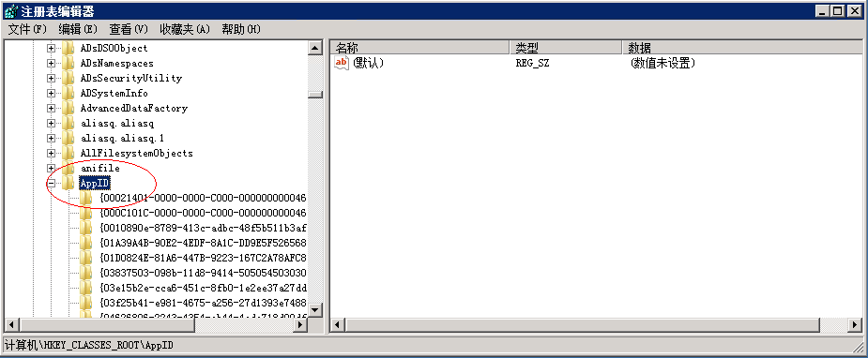Expand the ADsNamespaces key

(51, 63)
